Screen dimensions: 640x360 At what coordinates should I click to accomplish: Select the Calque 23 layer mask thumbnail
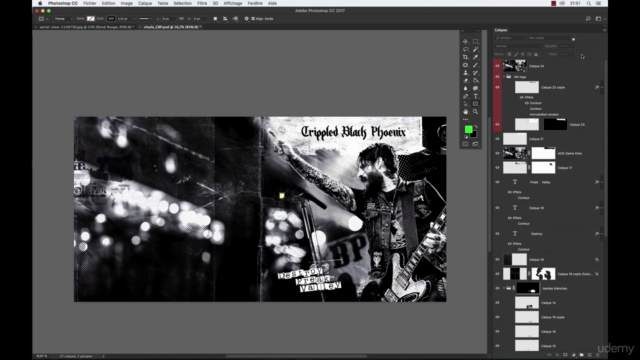point(555,124)
